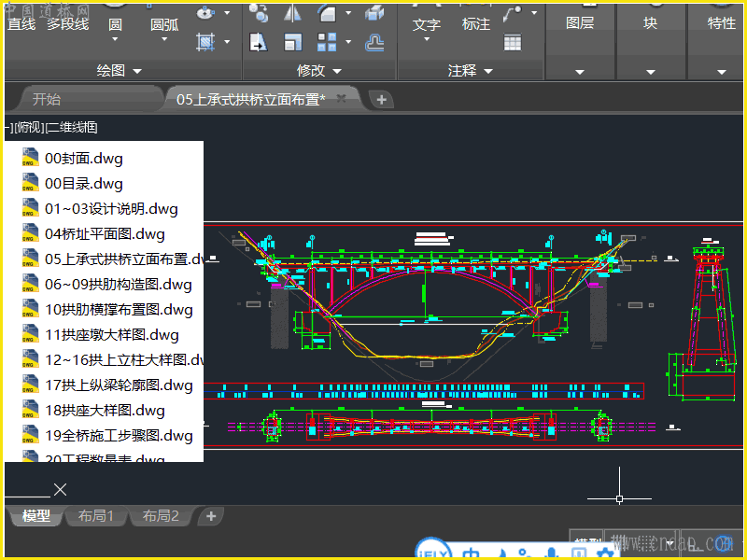The height and width of the screenshot is (560, 747).
Task: Switch to the 布局1 layout tab
Action: (x=96, y=516)
